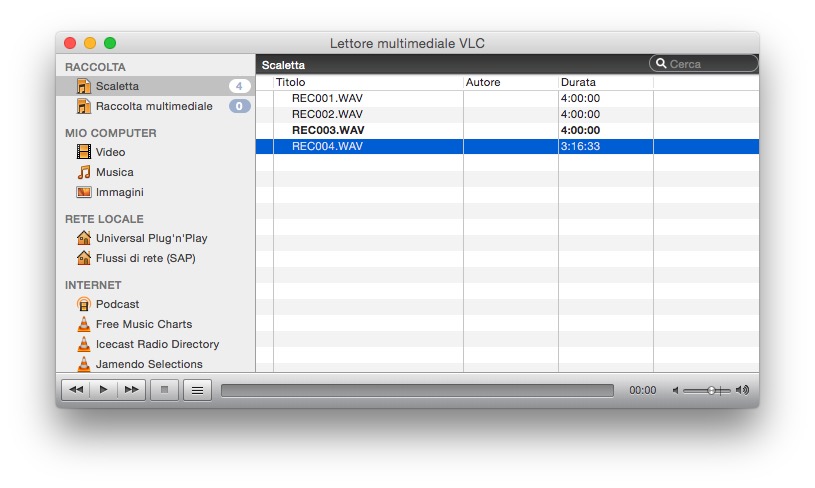The image size is (815, 488).
Task: Click the Scaletta header bar title
Action: tap(283, 65)
